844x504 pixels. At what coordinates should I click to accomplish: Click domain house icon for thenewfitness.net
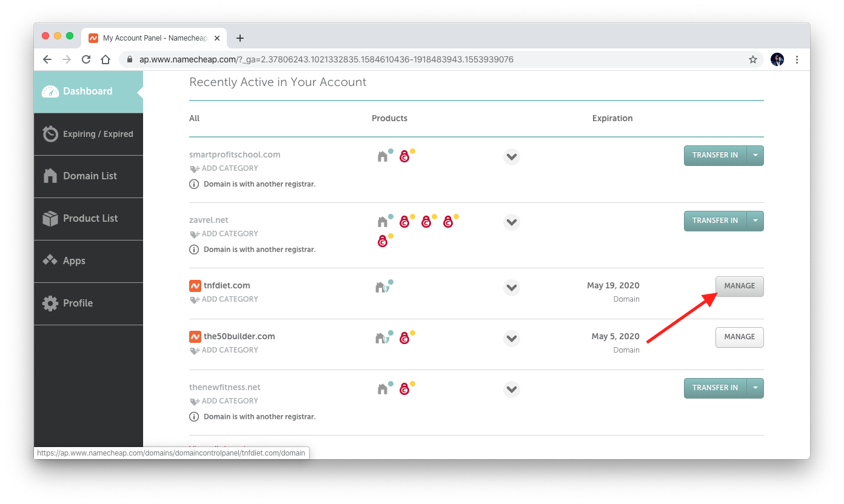tap(383, 389)
